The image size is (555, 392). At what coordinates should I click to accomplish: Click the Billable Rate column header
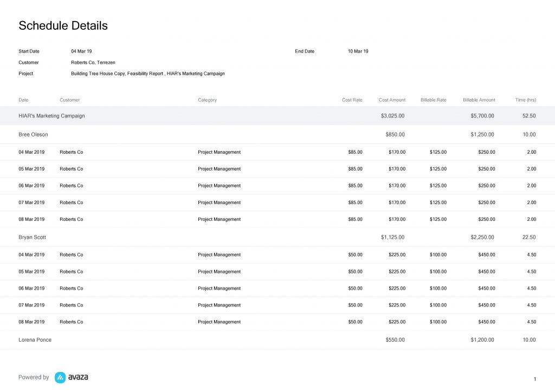click(x=433, y=100)
